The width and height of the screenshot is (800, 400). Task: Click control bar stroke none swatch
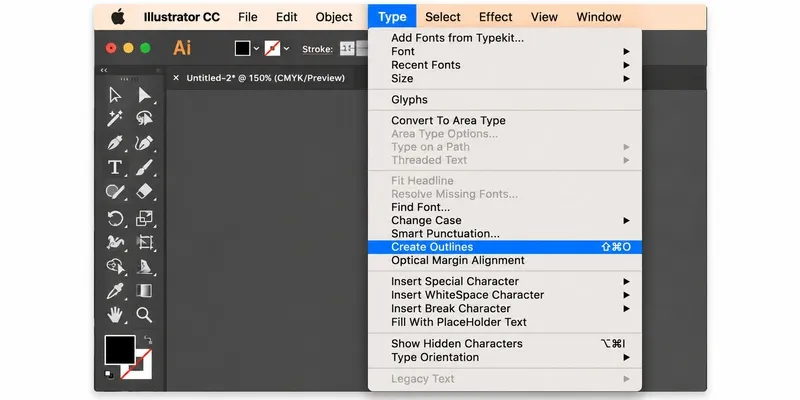click(x=272, y=48)
